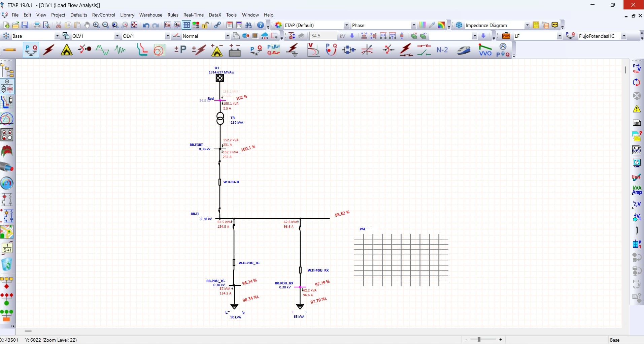644x344 pixels.
Task: Click the Run Load Flow icon
Action: (x=636, y=69)
